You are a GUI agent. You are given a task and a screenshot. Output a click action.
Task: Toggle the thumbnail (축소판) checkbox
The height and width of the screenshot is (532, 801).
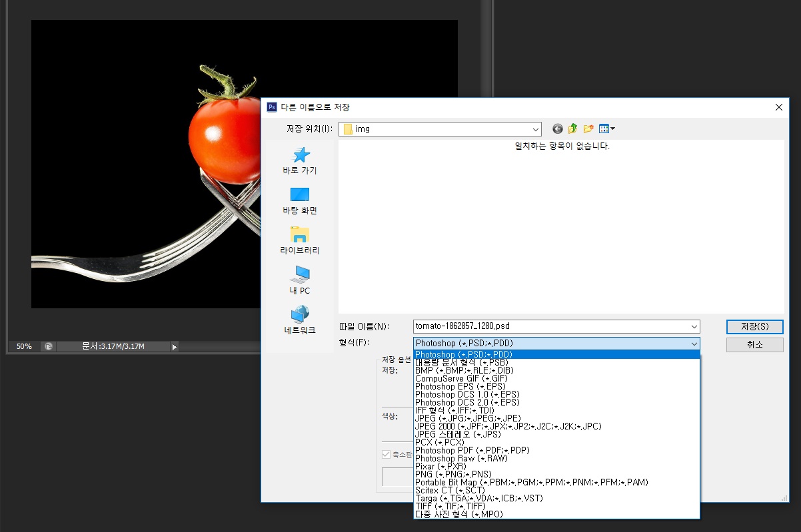click(386, 455)
